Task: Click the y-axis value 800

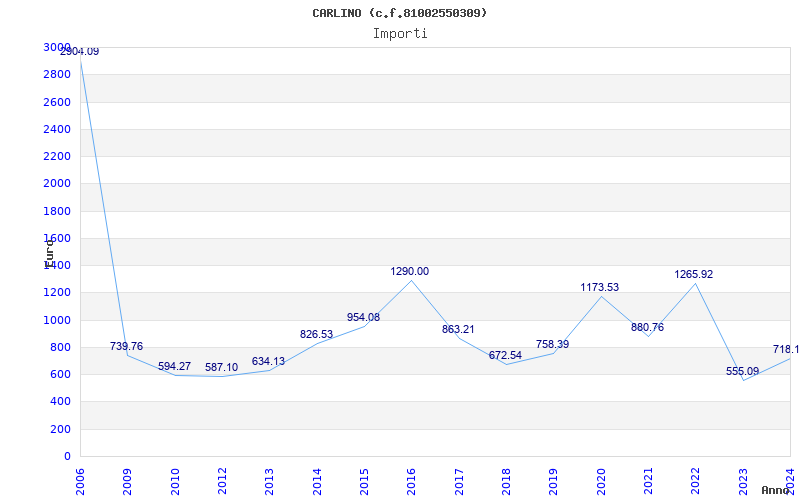Action: point(60,347)
